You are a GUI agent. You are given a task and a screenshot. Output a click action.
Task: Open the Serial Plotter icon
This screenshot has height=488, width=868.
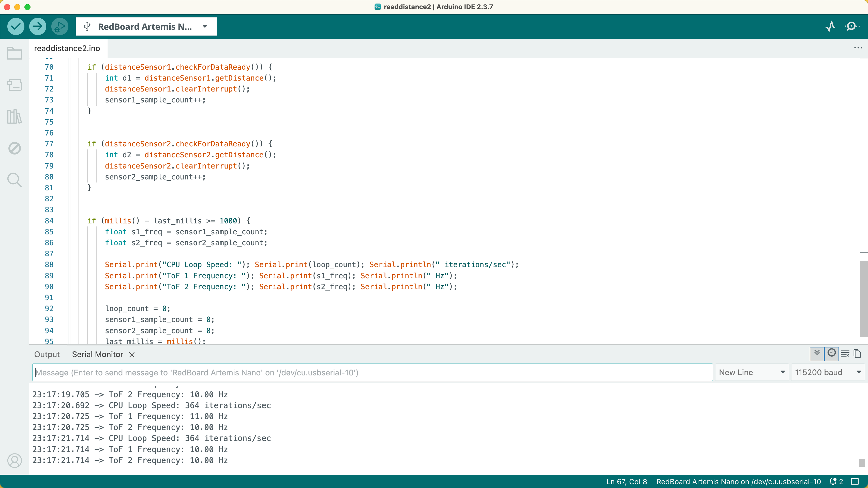[830, 26]
